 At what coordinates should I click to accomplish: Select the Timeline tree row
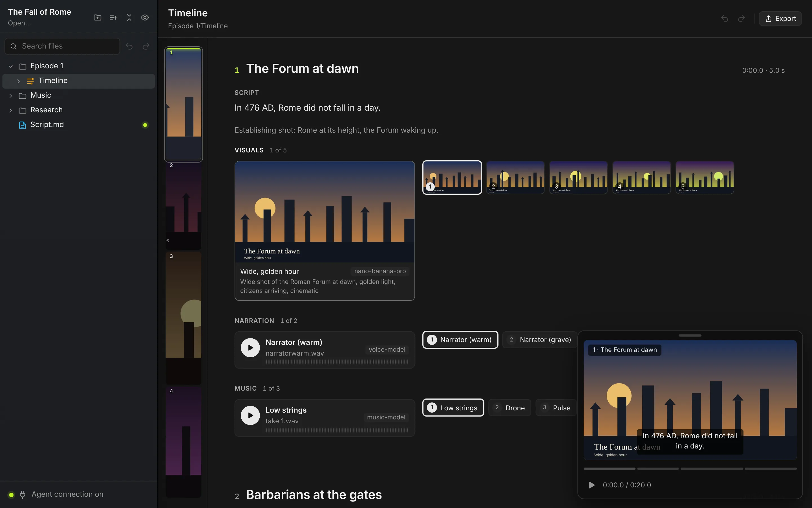[78, 81]
